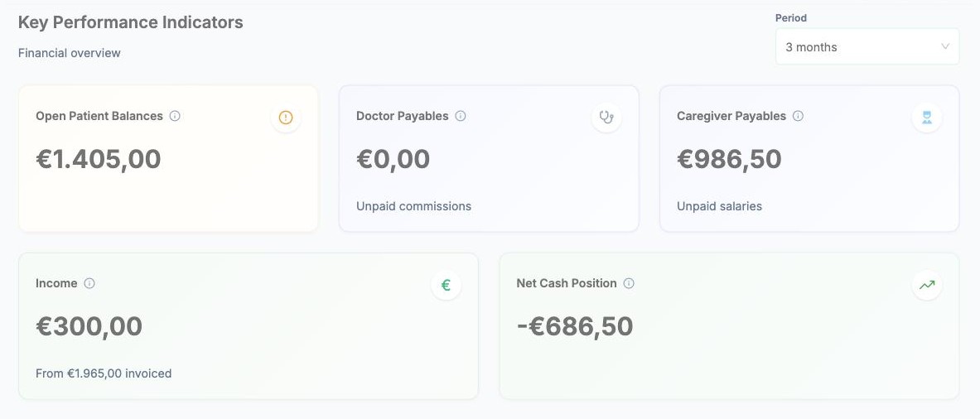Click info icon beside Net Cash Position

pyautogui.click(x=629, y=283)
